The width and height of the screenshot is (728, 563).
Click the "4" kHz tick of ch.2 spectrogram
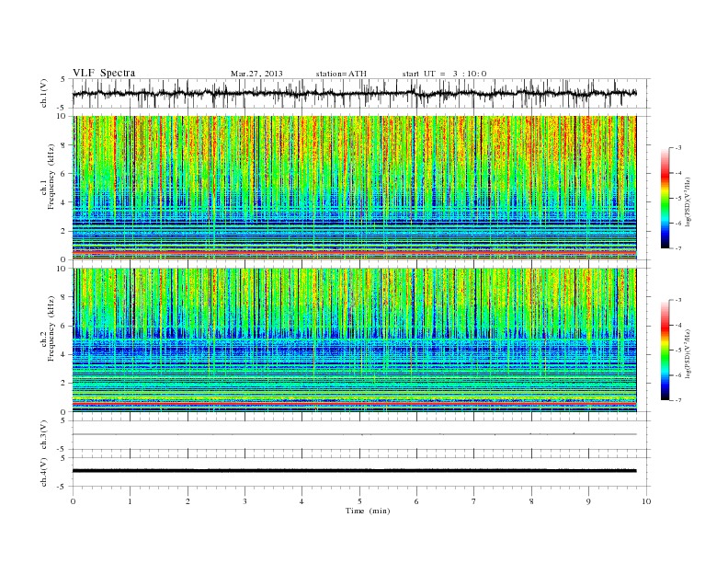(x=64, y=354)
